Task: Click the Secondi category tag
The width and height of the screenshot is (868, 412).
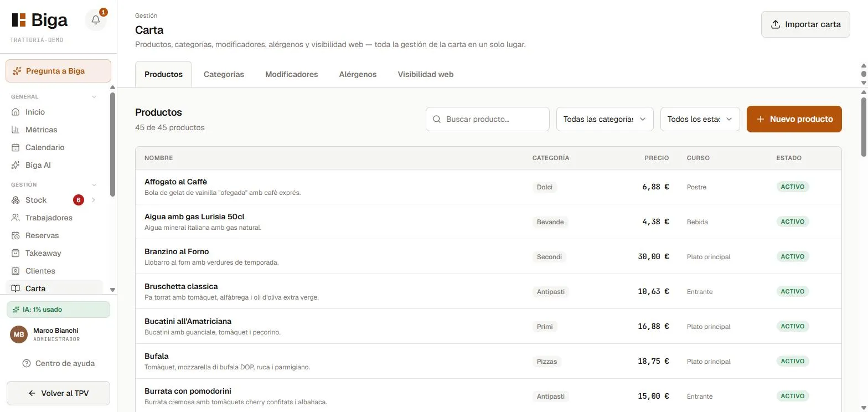Action: tap(549, 257)
